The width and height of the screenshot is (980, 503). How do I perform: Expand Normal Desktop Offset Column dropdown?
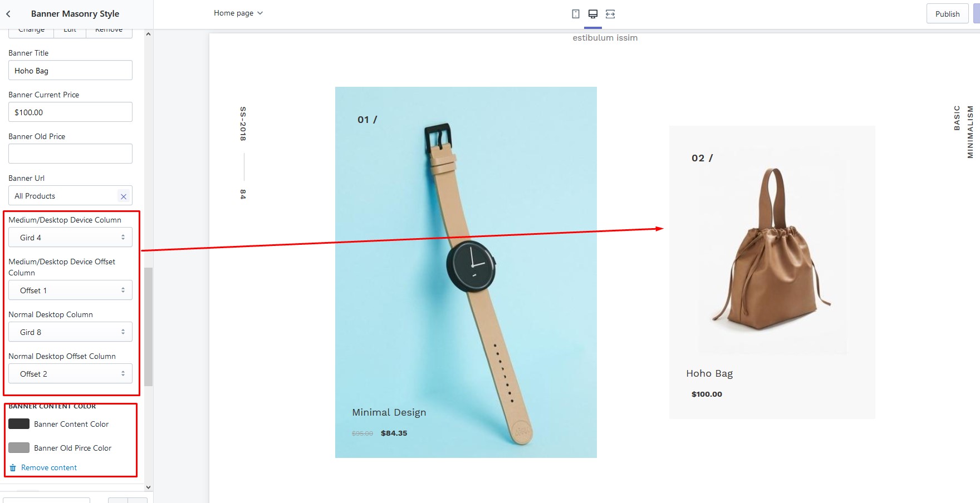coord(70,374)
